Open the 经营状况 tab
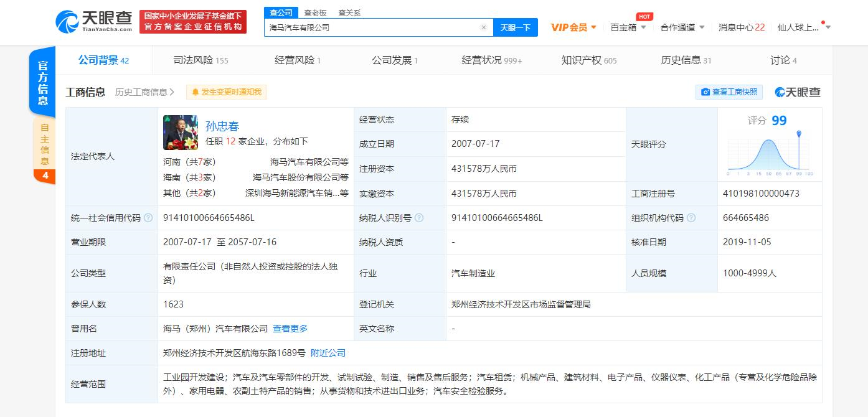868x417 pixels. [x=492, y=60]
